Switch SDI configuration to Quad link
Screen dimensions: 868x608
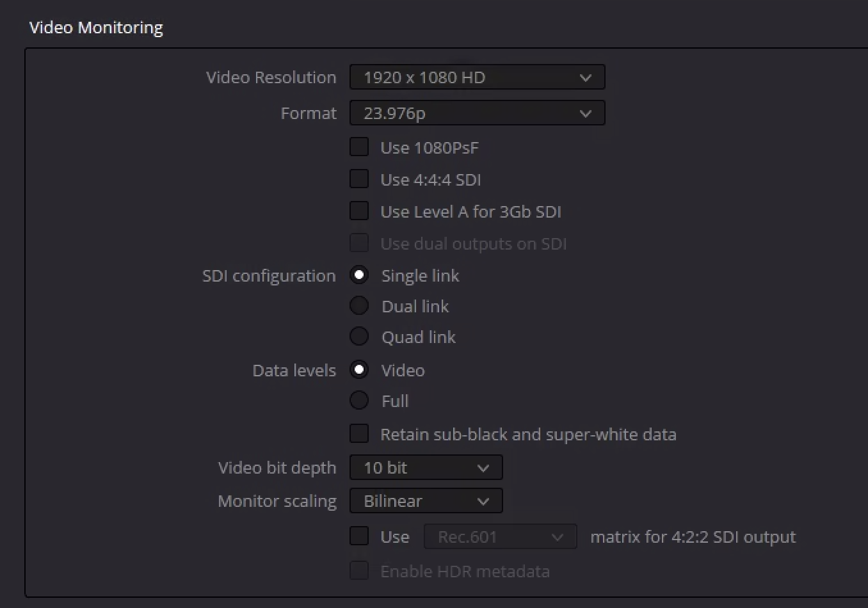(359, 337)
